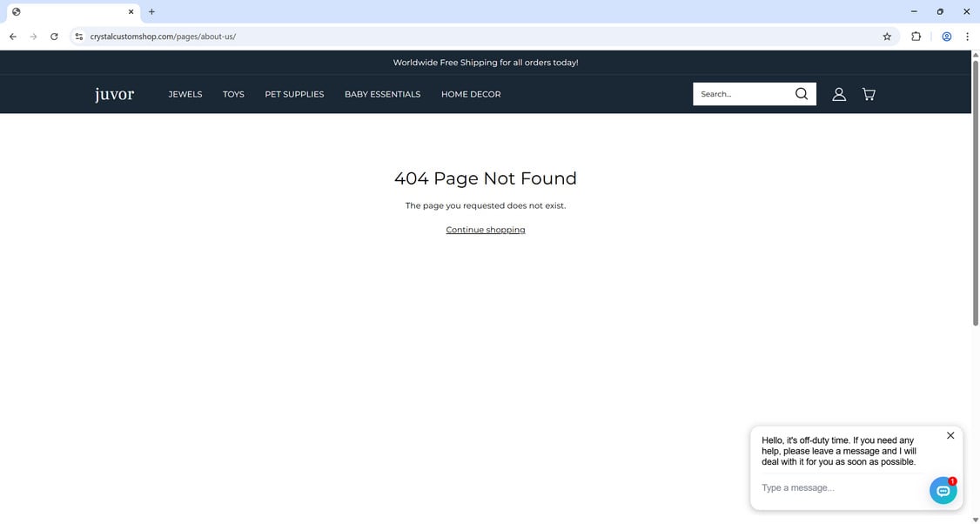Click inside the Search field
This screenshot has height=524, width=980.
tap(744, 93)
